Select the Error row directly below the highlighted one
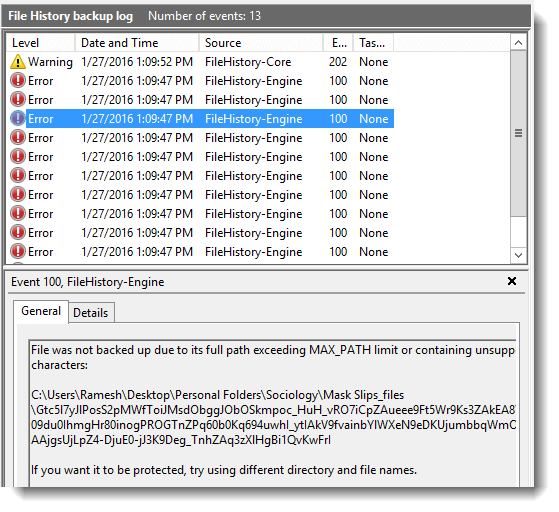Viewport: 559px width, 512px height. [200, 138]
